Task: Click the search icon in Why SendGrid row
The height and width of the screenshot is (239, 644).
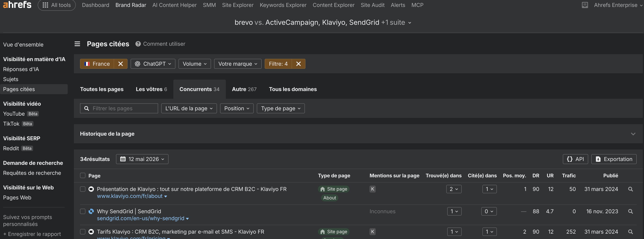Action: [x=631, y=212]
